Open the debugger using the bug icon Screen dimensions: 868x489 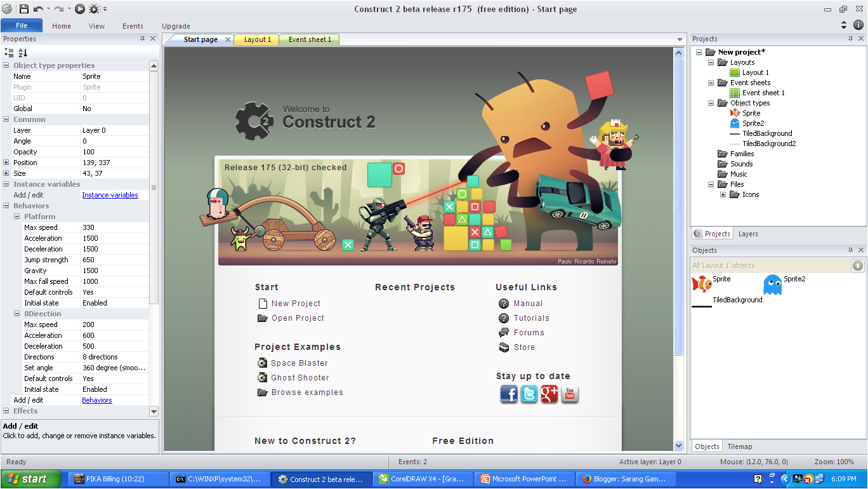[x=94, y=9]
